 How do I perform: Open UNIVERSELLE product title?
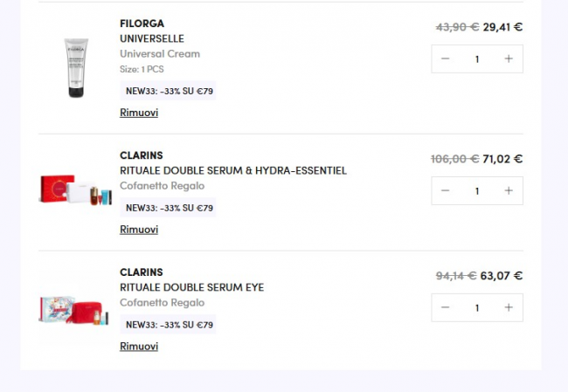152,38
